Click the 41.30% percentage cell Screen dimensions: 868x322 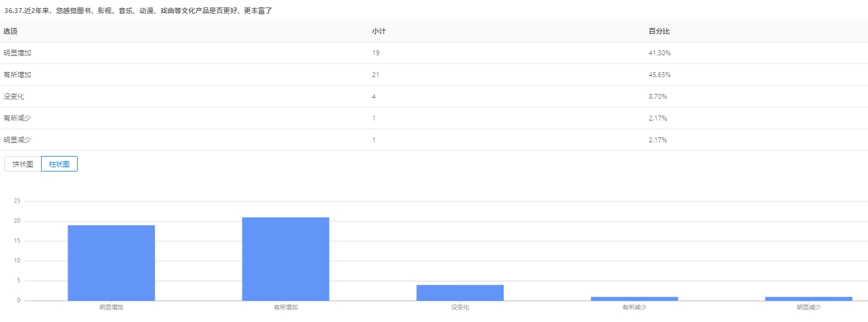point(659,53)
